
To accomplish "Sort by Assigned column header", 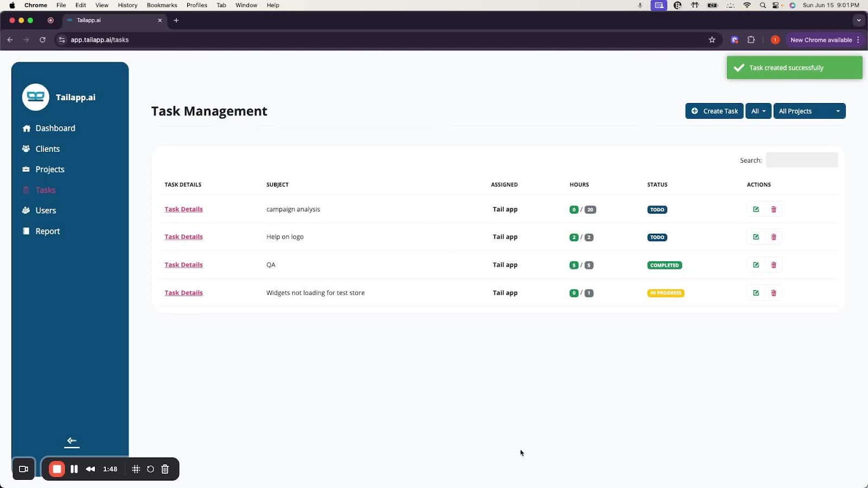I will tap(504, 185).
